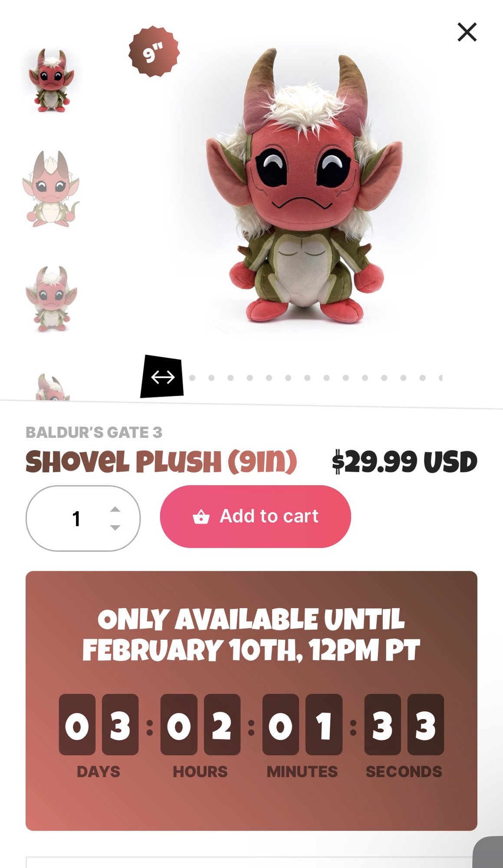The height and width of the screenshot is (868, 503).
Task: Click the black horizontal arrows slider handle
Action: pos(162,377)
